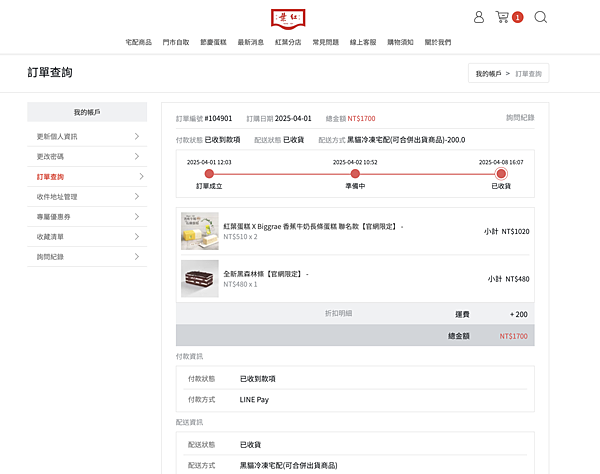Select 更改密碼 in sidebar
The image size is (600, 474).
click(87, 156)
